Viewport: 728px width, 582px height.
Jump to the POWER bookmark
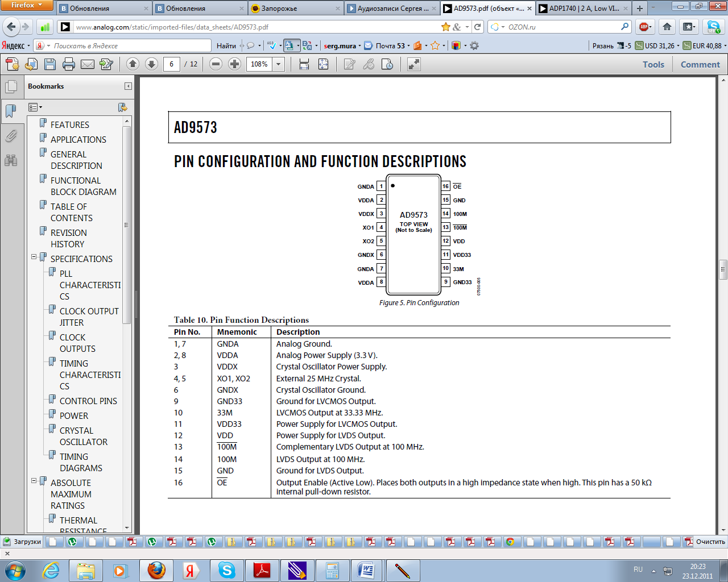(x=74, y=415)
